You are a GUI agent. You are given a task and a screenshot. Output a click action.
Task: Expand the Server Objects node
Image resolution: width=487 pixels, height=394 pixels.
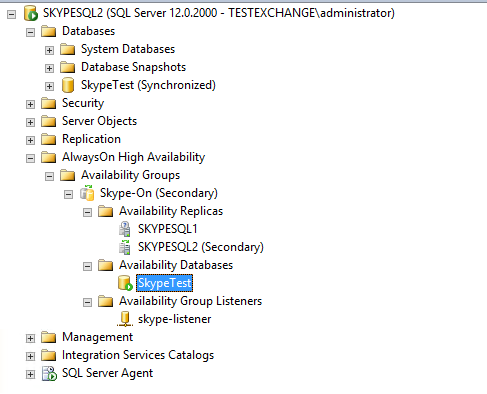click(30, 122)
